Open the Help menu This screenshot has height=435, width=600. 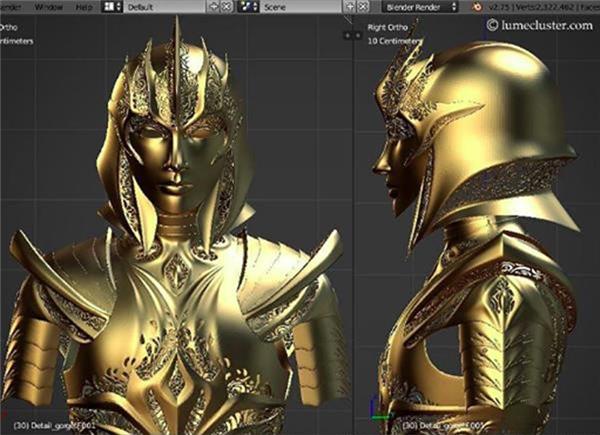click(x=84, y=7)
